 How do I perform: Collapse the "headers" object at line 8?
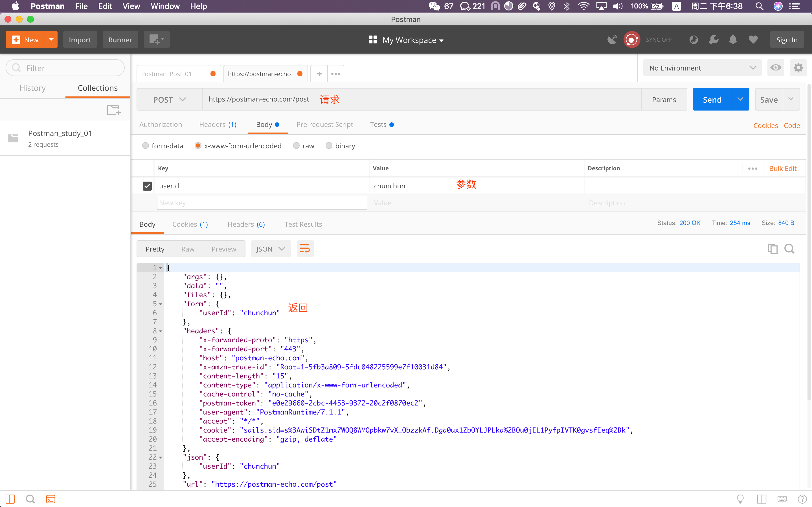[x=161, y=331]
